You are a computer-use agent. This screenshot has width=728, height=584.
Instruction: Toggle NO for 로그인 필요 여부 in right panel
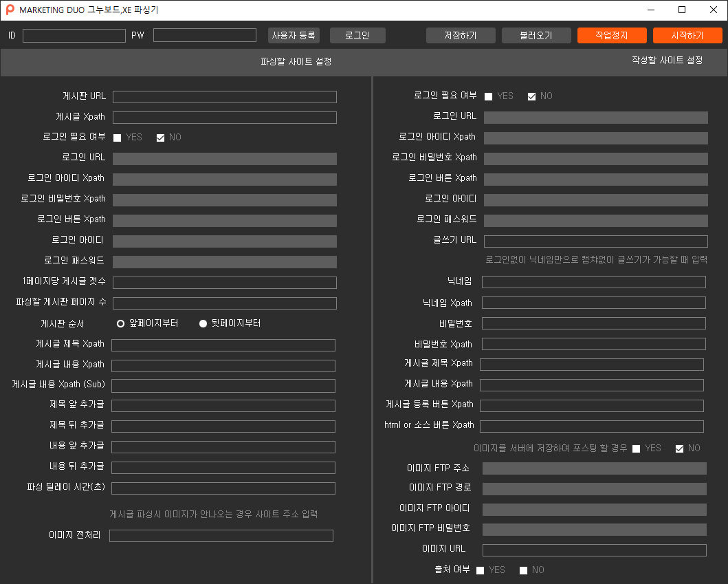click(531, 96)
